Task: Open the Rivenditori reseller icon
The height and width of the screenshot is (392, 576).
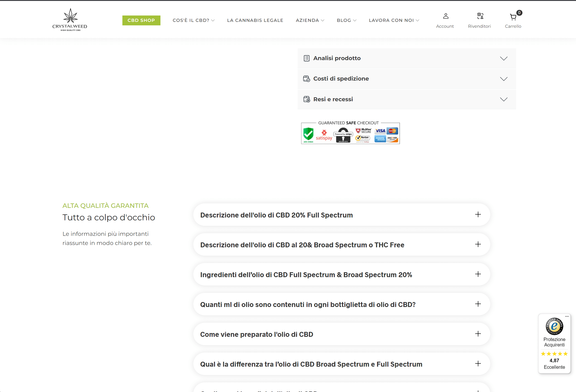Action: tap(480, 16)
